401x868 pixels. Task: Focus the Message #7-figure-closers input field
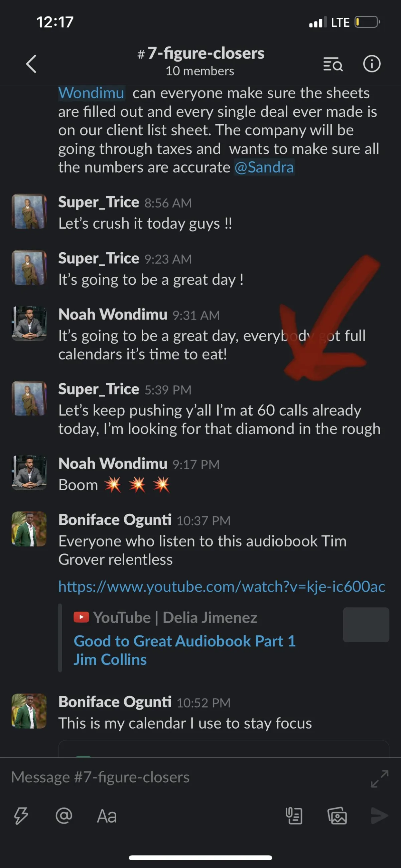pos(189,777)
